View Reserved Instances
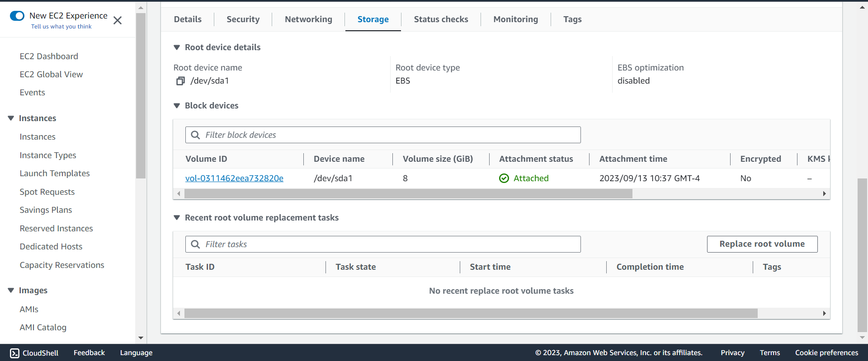Screen dimensions: 868x361 pyautogui.click(x=56, y=229)
